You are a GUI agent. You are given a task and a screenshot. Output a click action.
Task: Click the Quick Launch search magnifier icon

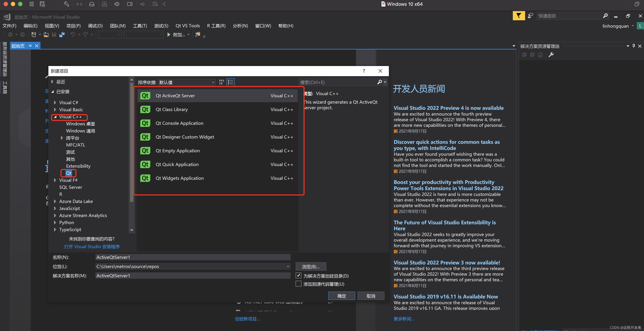point(605,16)
